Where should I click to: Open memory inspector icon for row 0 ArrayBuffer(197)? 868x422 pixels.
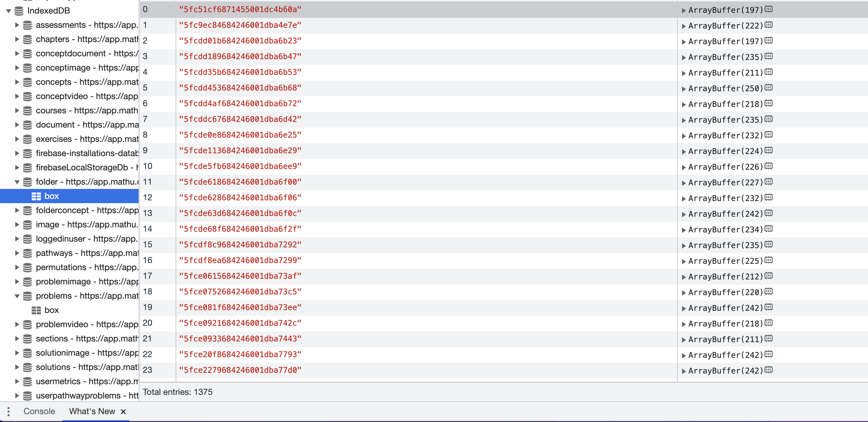[x=769, y=9]
